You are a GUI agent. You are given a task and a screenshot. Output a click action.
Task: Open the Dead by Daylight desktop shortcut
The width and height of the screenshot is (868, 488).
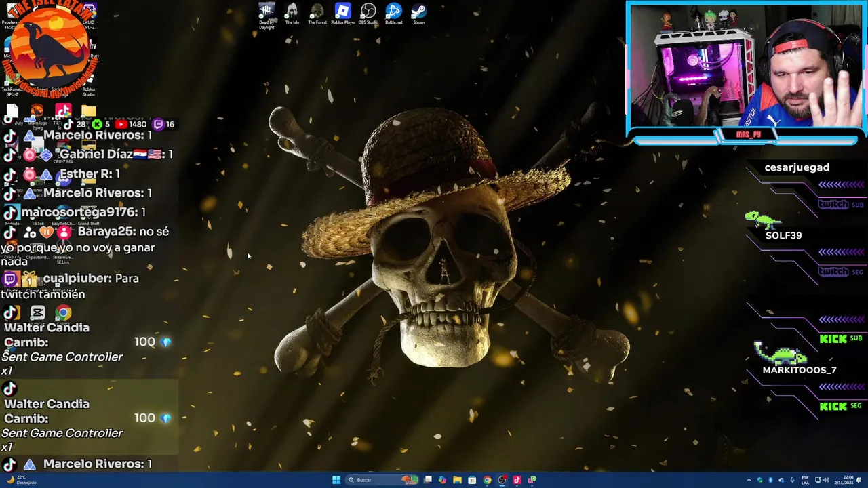[267, 15]
